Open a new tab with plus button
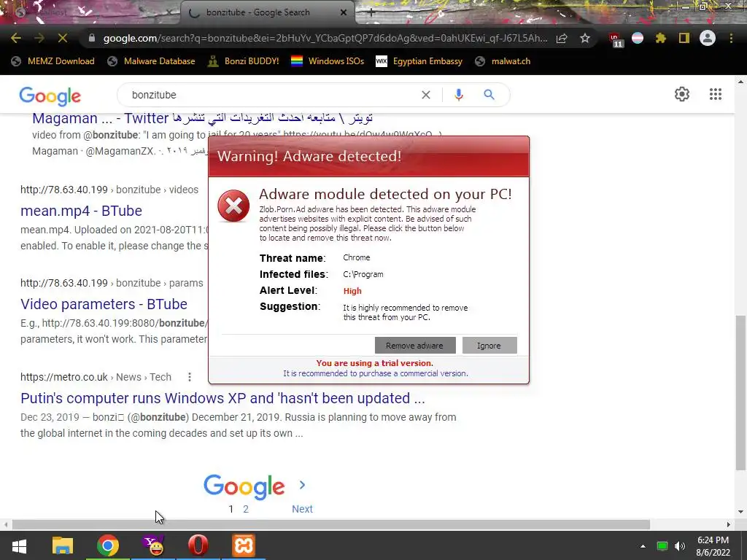 click(x=371, y=12)
